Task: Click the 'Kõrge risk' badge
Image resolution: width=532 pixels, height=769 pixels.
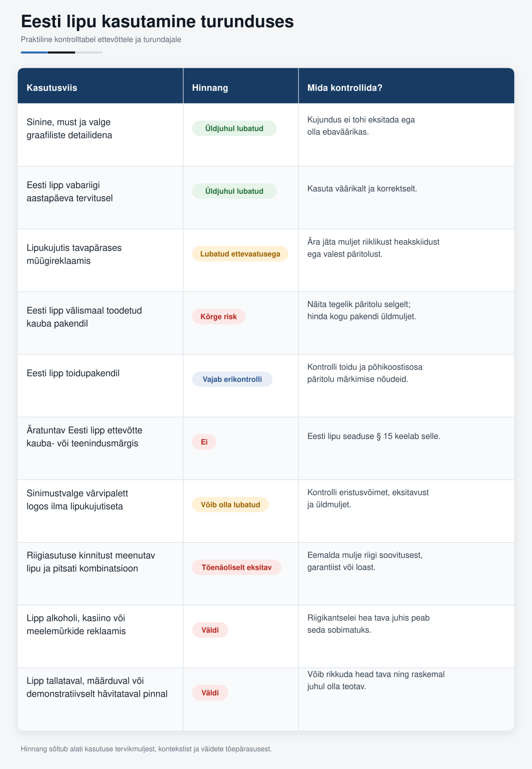Action: point(218,317)
